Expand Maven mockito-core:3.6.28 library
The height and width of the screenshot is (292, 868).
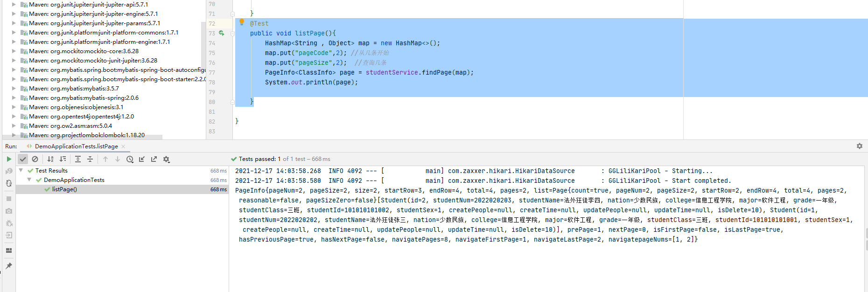point(14,51)
